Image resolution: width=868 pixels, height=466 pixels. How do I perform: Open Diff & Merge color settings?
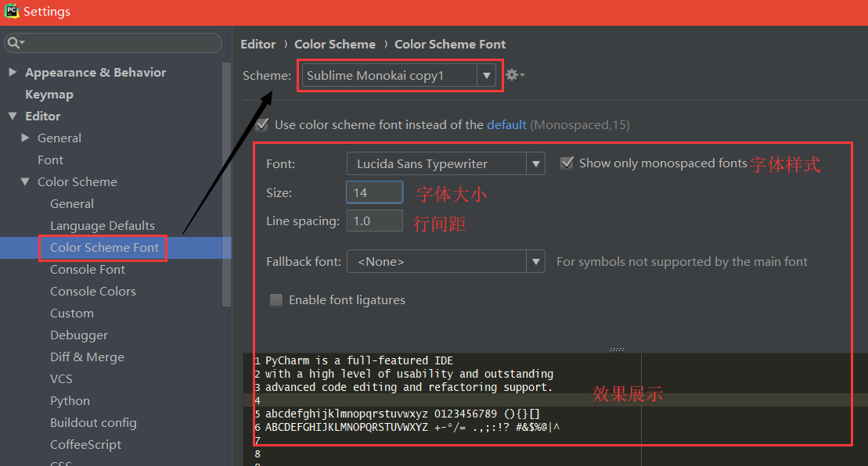point(87,357)
